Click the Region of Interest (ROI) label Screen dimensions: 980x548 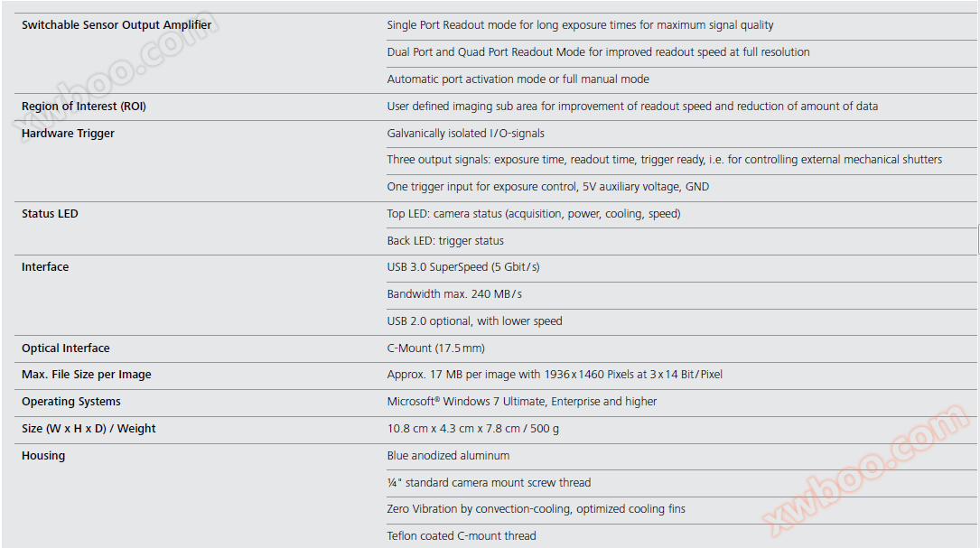pyautogui.click(x=84, y=107)
